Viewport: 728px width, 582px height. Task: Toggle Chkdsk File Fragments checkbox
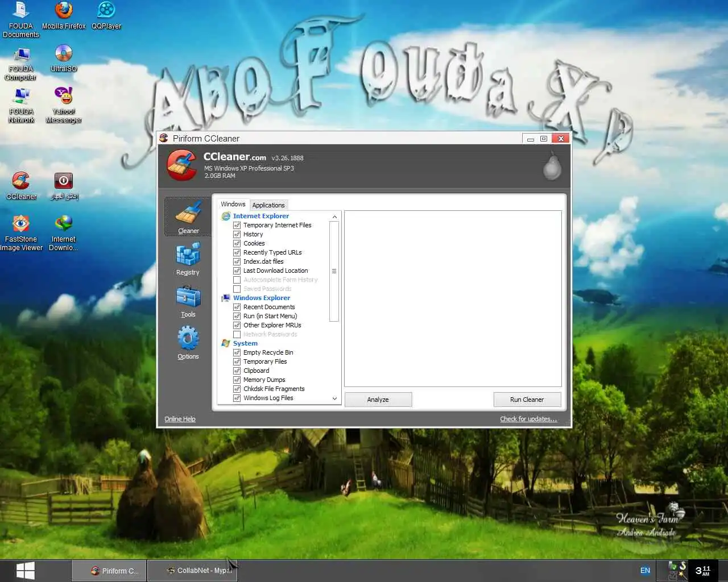(237, 389)
